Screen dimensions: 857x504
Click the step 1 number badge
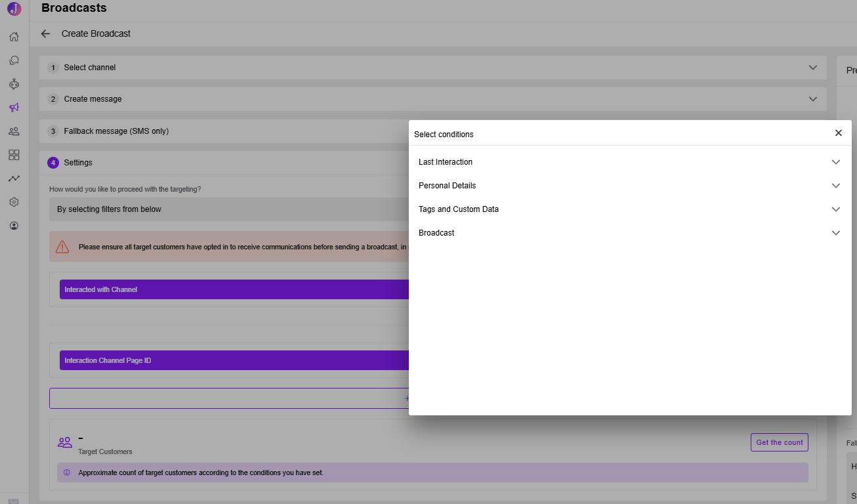click(x=53, y=68)
